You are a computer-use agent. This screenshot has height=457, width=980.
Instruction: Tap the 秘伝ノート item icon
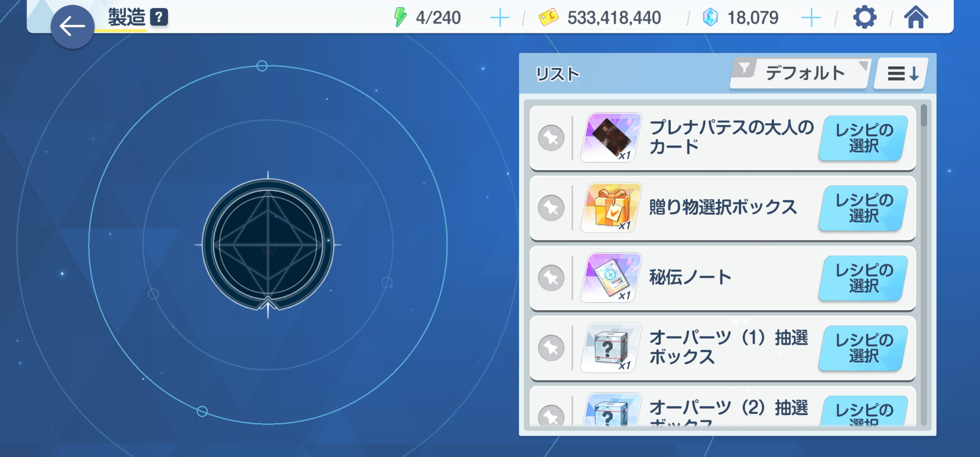612,278
